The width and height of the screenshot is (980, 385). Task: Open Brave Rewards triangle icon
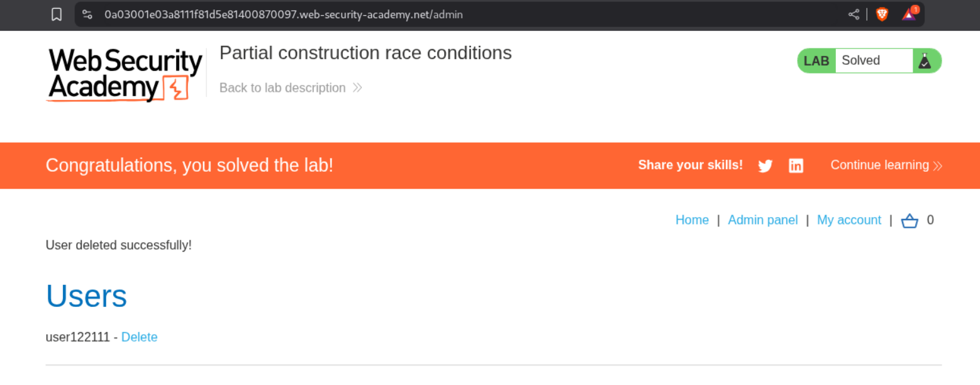coord(909,14)
